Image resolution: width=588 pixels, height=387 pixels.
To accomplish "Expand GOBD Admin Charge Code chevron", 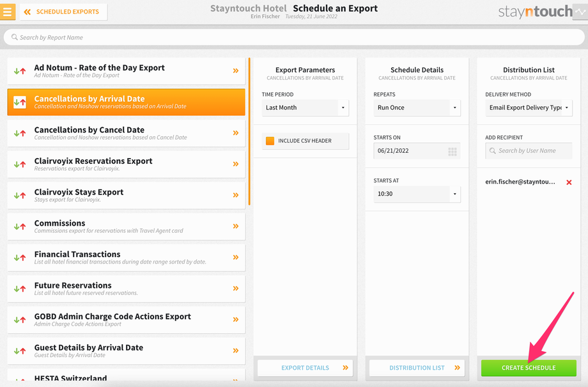I will pyautogui.click(x=235, y=320).
